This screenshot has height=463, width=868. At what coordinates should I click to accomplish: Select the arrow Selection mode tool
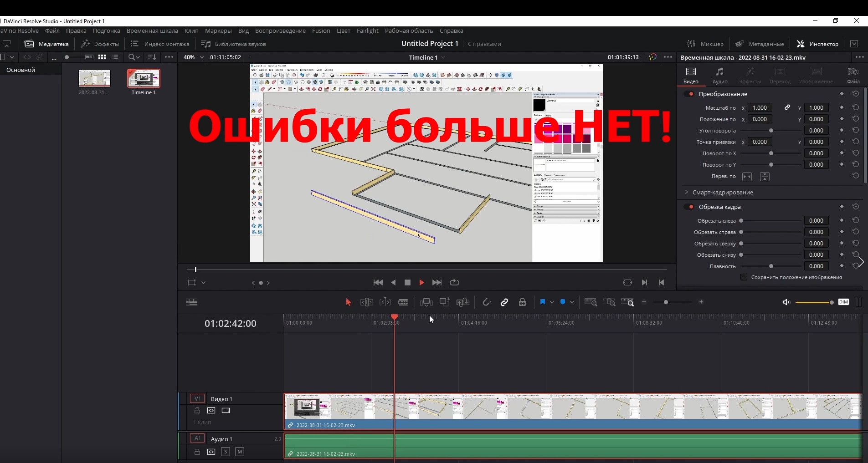(x=348, y=302)
